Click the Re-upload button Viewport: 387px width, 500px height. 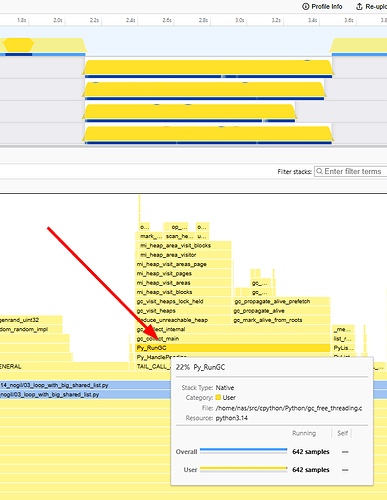[372, 6]
